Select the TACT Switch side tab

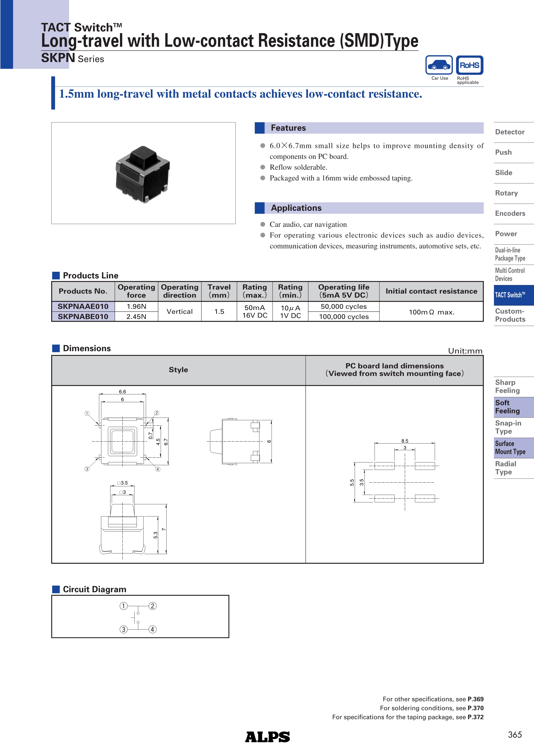(510, 295)
